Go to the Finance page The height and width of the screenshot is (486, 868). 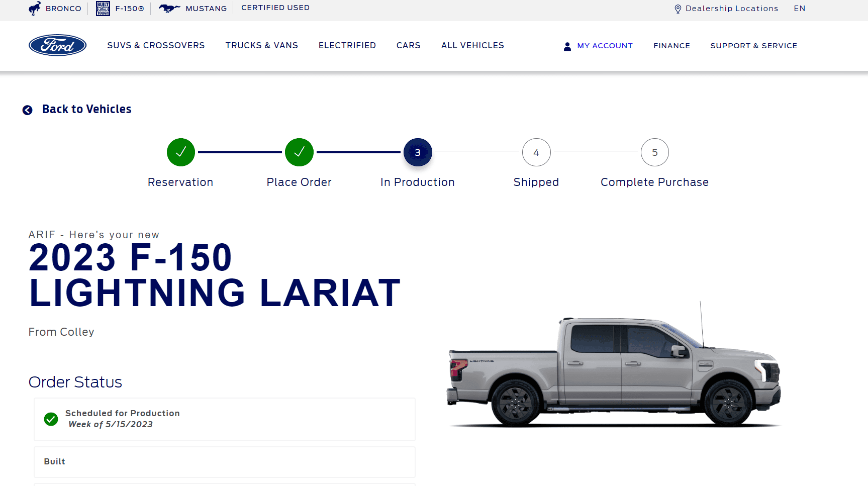point(671,46)
